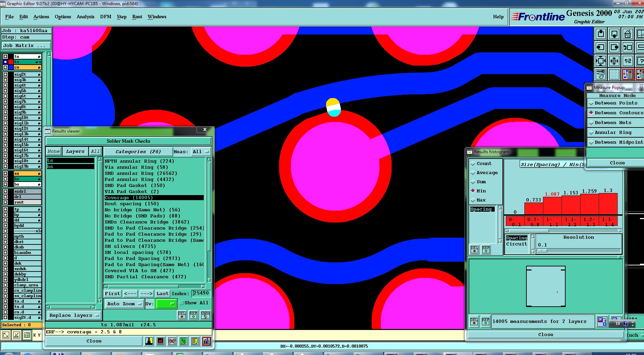Click the DEL icon beside the measurements count
The height and width of the screenshot is (355, 644).
(474, 322)
